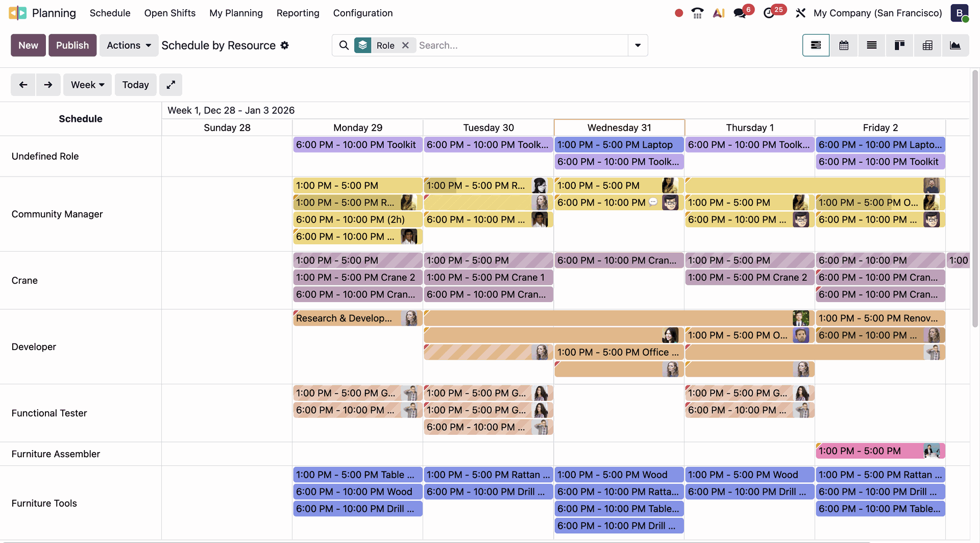Open the Reporting menu
980x543 pixels.
298,13
